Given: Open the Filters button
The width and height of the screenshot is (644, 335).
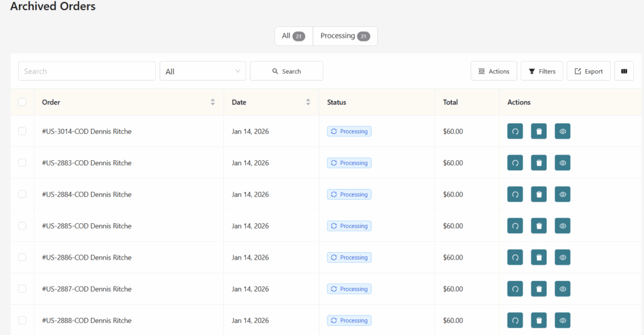Looking at the screenshot, I should click(541, 71).
